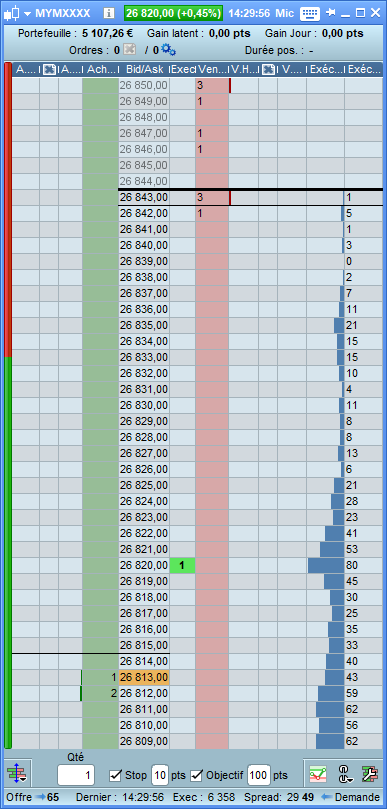This screenshot has height=809, width=387.
Task: Click the cancel-buy-orders icon in the left column header
Action: tap(50, 69)
